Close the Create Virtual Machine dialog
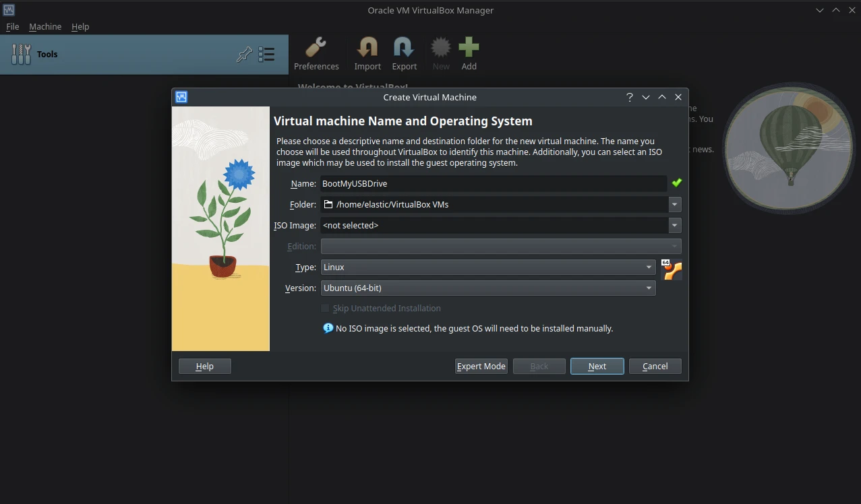The height and width of the screenshot is (504, 861). tap(678, 97)
